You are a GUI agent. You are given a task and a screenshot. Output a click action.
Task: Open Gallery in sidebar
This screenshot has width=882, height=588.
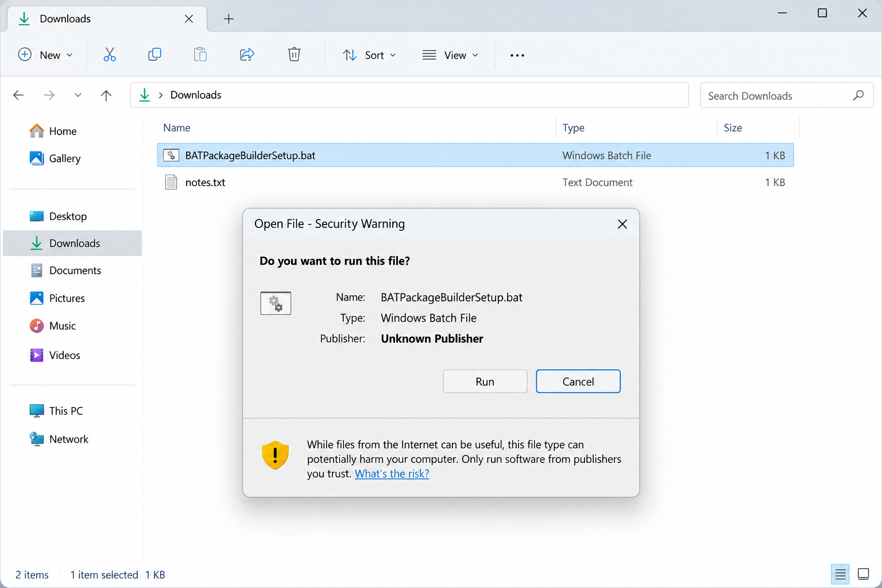point(64,158)
